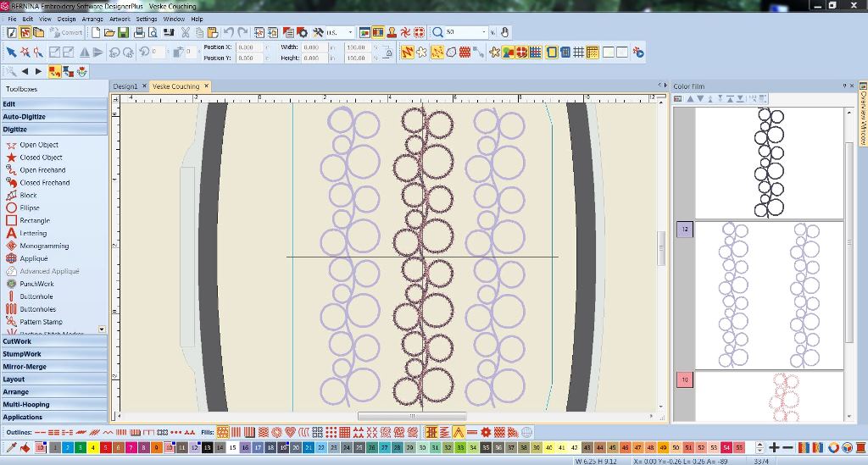Click the Rotate 45 degrees left icon

[114, 52]
